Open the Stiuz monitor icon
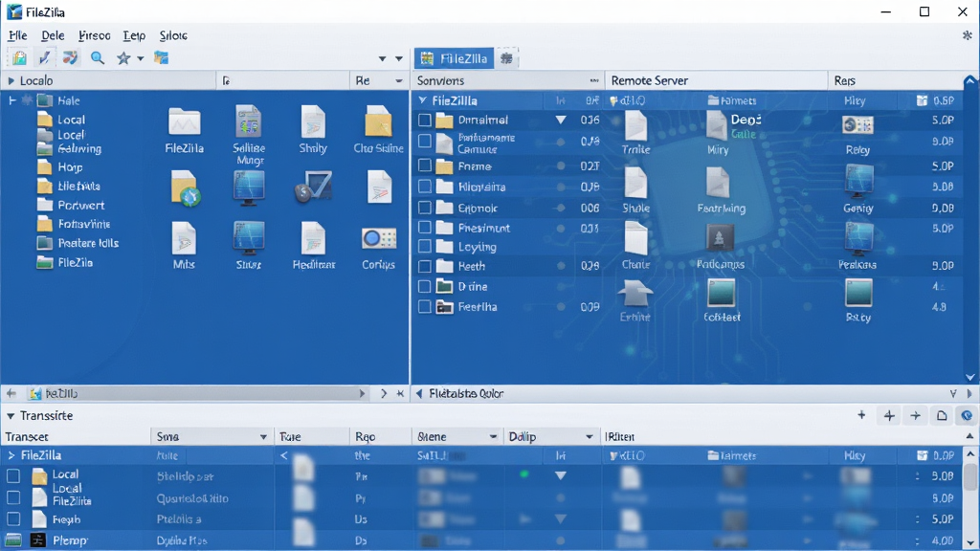Viewport: 980px width, 551px height. tap(249, 246)
